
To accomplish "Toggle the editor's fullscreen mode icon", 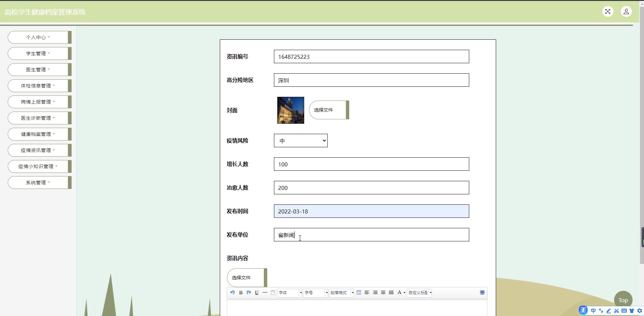I will click(x=482, y=292).
